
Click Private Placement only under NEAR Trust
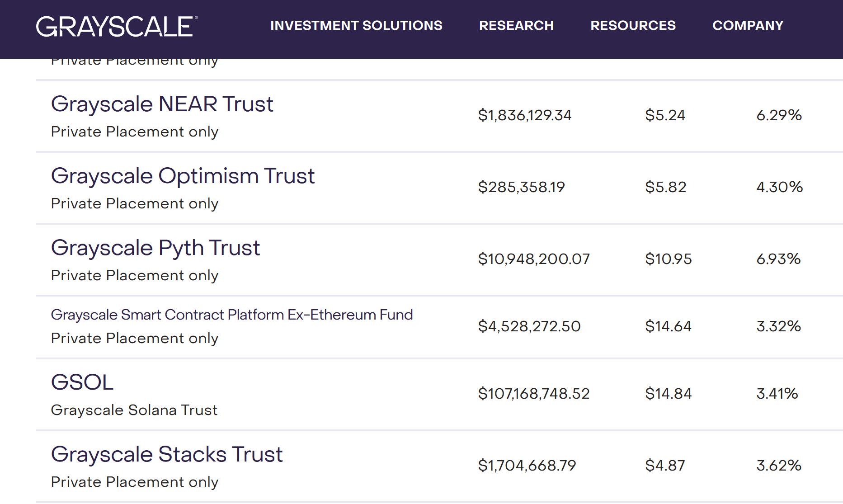[x=134, y=132]
